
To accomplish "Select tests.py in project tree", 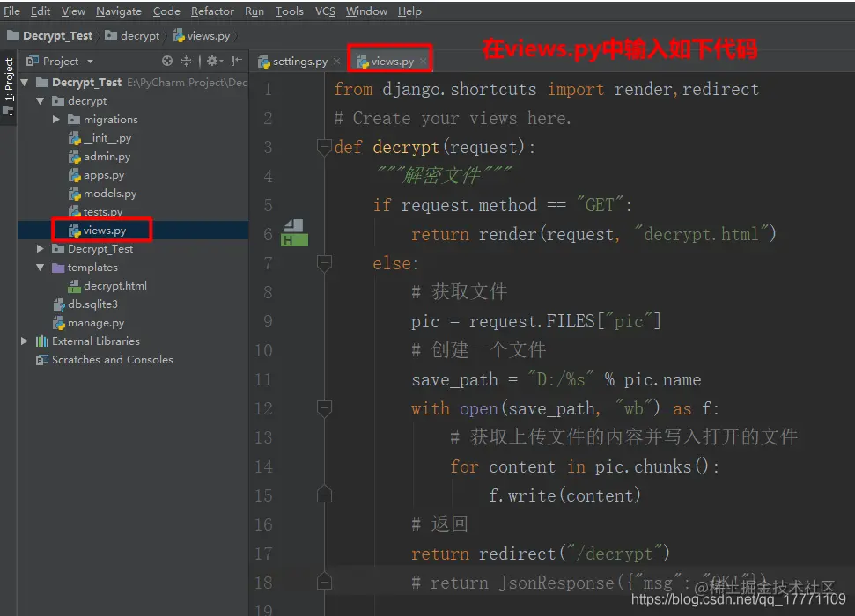I will (133, 211).
